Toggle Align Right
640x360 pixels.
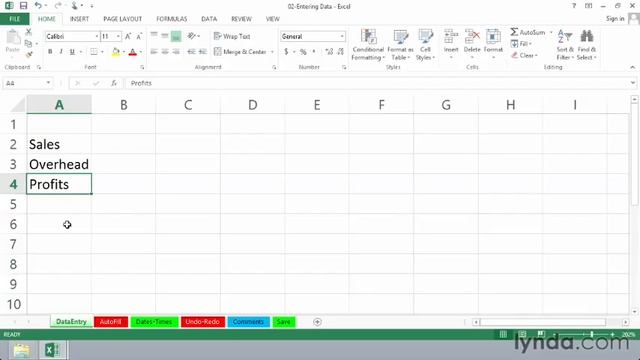coord(176,51)
